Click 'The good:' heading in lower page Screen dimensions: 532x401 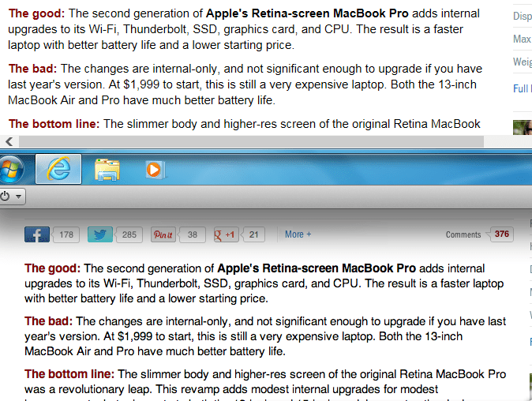(52, 268)
